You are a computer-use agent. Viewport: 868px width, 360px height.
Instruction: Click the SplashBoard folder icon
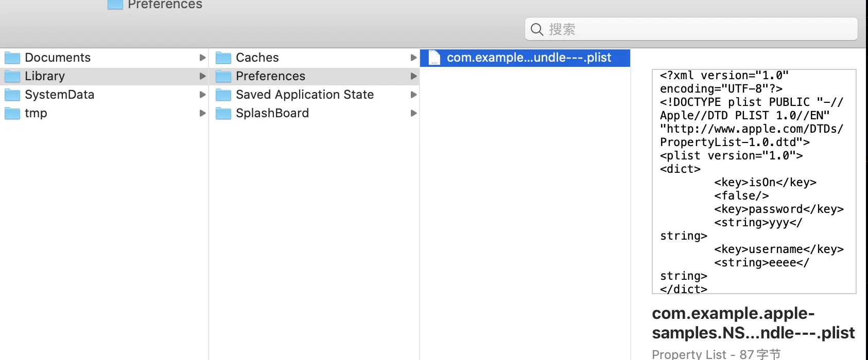(x=223, y=113)
